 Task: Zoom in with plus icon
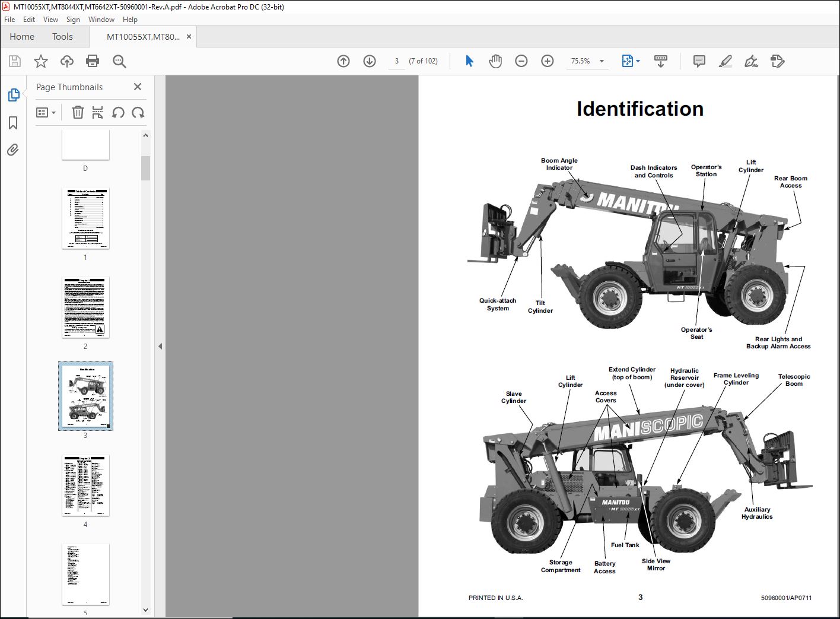548,61
